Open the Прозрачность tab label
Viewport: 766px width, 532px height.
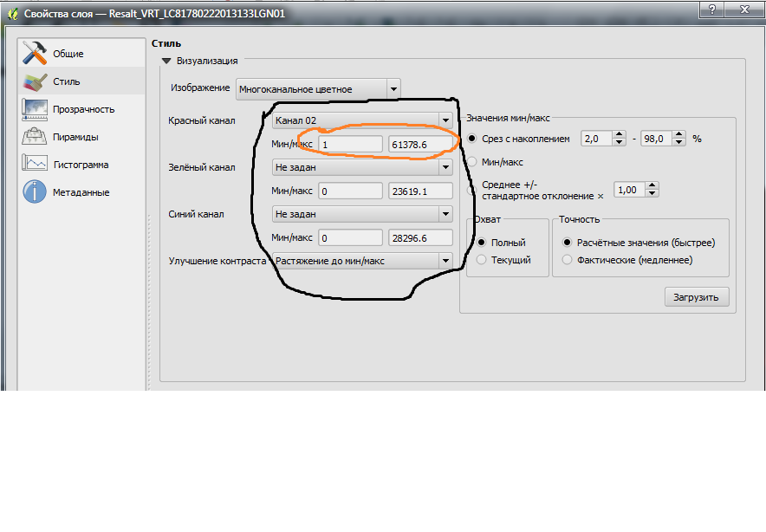tap(83, 109)
